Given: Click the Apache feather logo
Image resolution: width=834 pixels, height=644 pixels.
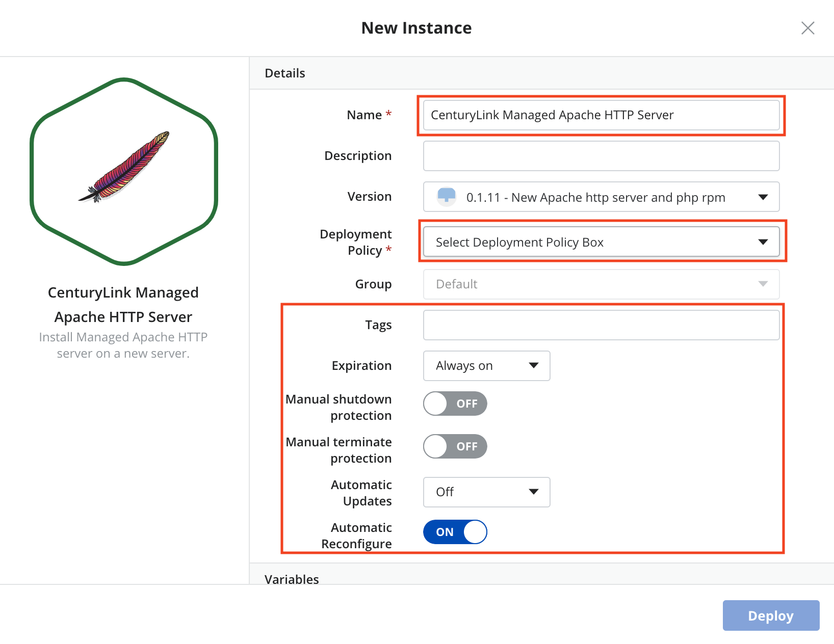Looking at the screenshot, I should point(124,167).
